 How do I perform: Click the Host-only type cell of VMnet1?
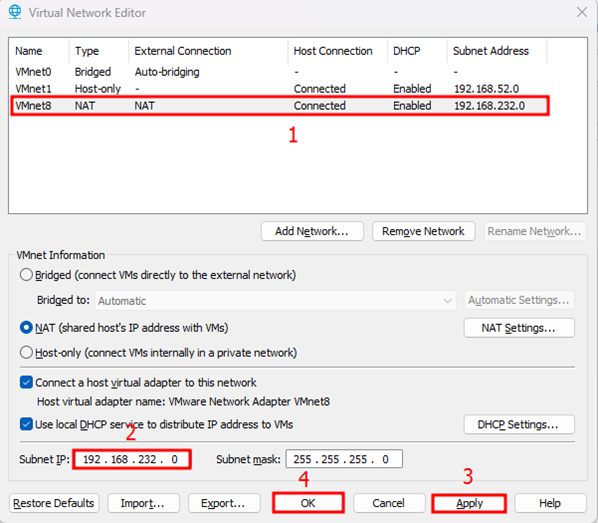coord(98,89)
